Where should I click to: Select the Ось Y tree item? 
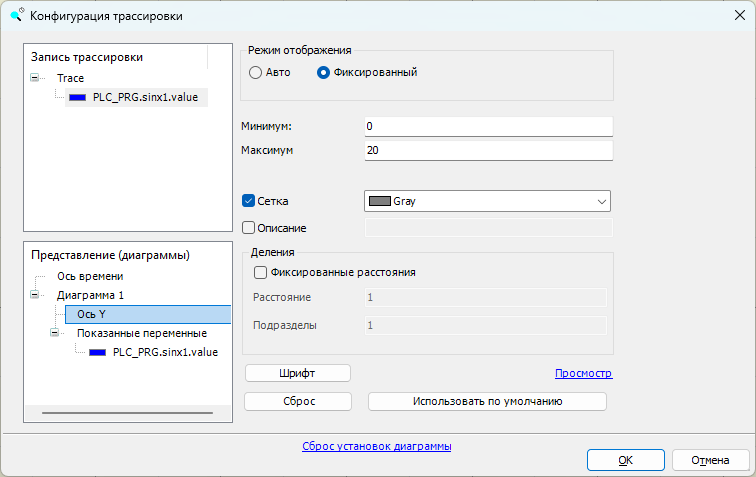pyautogui.click(x=91, y=314)
